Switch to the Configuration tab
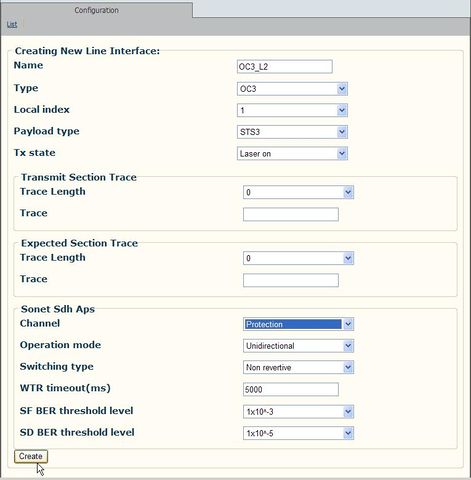 pos(96,10)
